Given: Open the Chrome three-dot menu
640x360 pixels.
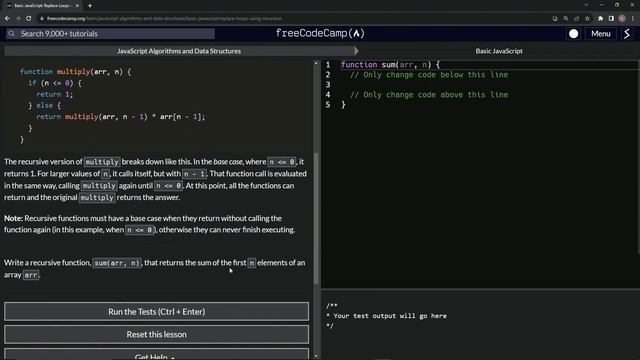Looking at the screenshot, I should pyautogui.click(x=633, y=18).
